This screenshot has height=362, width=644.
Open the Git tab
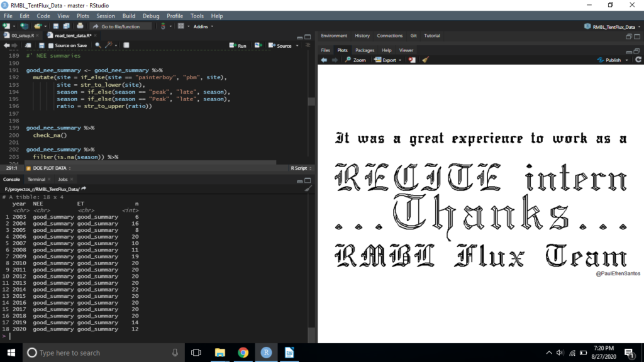click(413, 36)
